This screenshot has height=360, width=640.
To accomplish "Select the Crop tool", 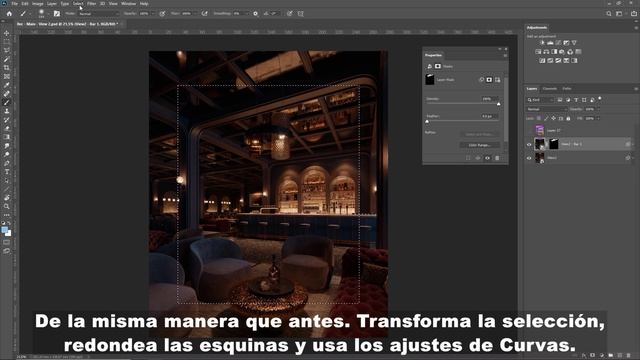I will coord(7,68).
